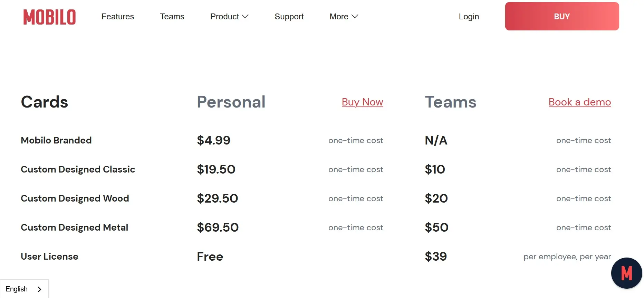
Task: Click the Custom Designed Metal label
Action: coord(75,227)
